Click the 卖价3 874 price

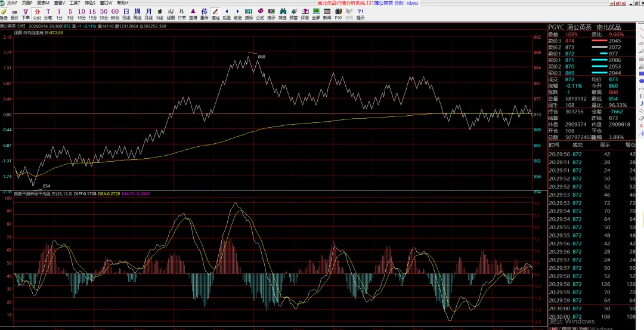click(569, 41)
